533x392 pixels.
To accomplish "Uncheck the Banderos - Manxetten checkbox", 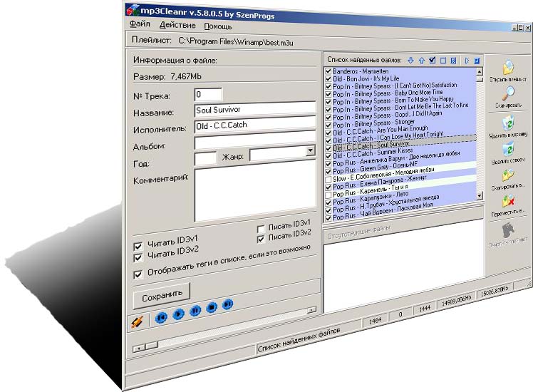I will coord(328,71).
